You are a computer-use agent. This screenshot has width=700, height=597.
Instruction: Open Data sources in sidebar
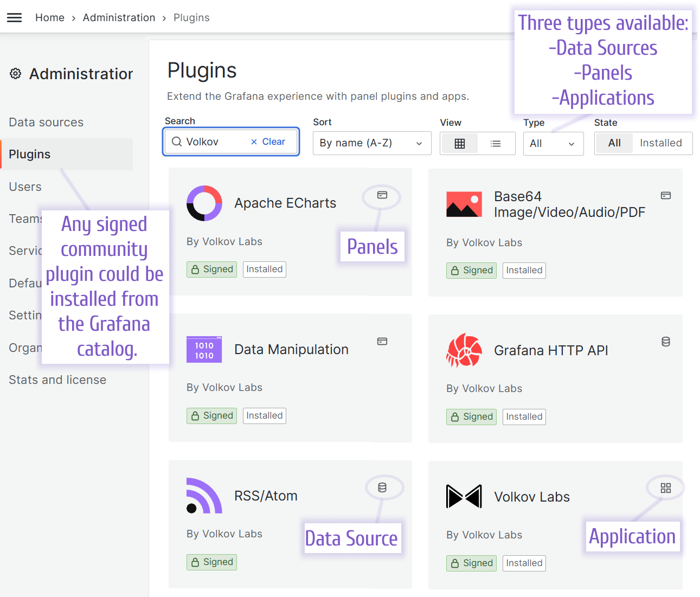[46, 123]
